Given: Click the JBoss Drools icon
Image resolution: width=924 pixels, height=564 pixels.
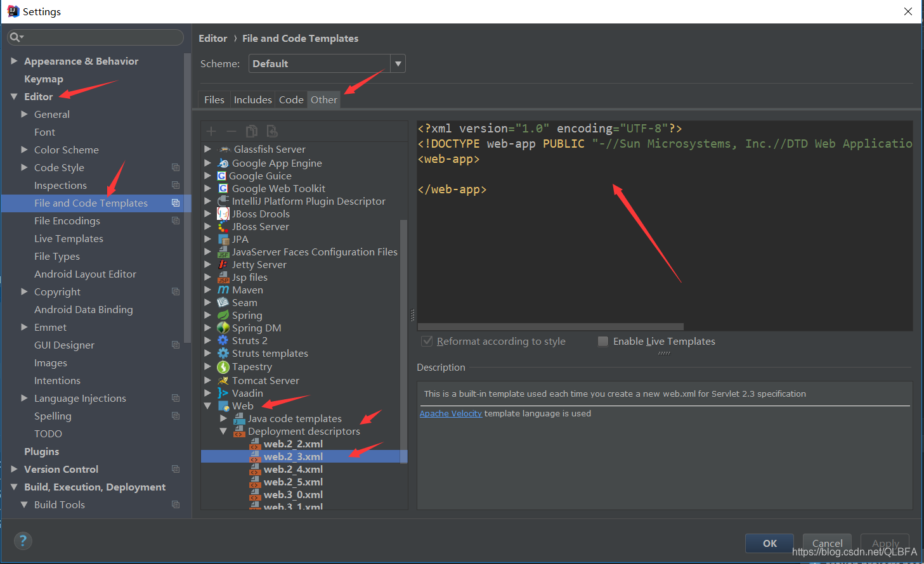Looking at the screenshot, I should pyautogui.click(x=223, y=214).
